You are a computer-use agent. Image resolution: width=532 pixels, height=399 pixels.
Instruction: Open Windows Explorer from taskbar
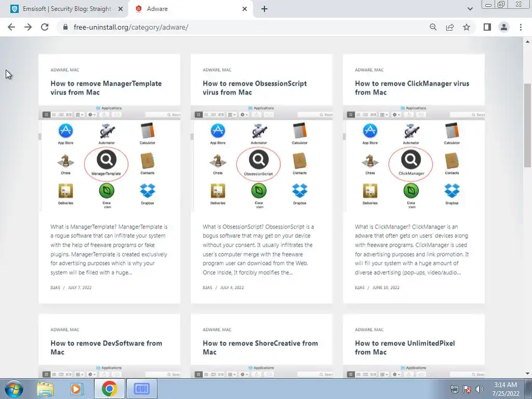point(45,389)
